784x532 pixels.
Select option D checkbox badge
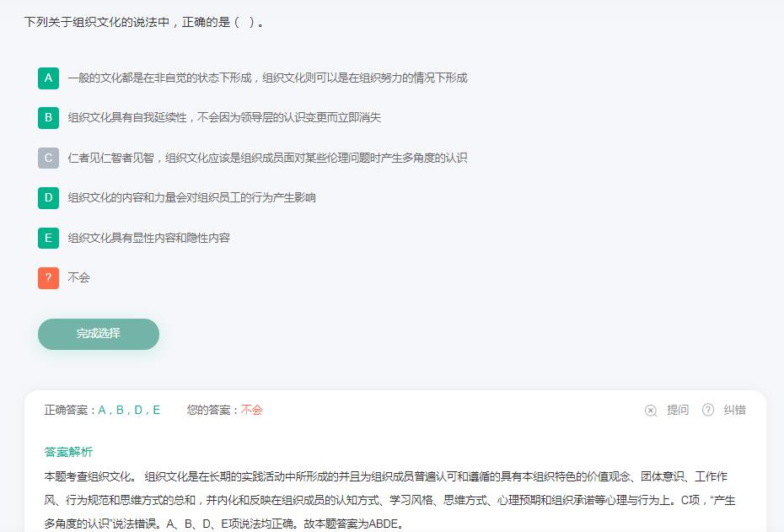49,198
